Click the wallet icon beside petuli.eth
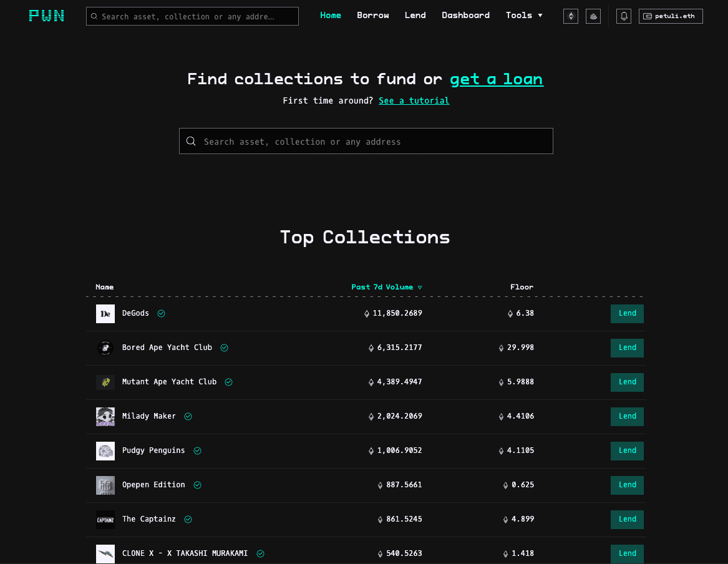This screenshot has width=728, height=564. pyautogui.click(x=647, y=16)
